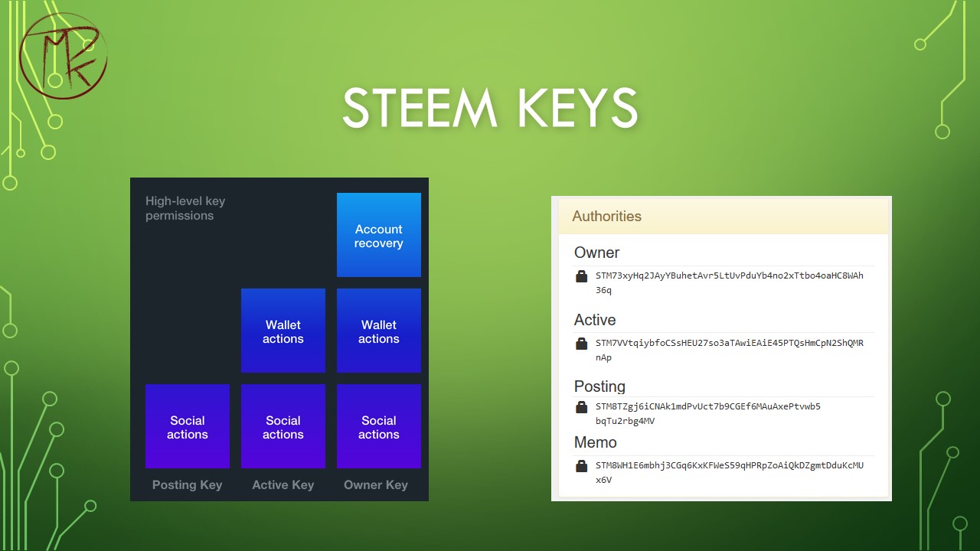Viewport: 980px width, 551px height.
Task: Click the MK circular logo
Action: tap(63, 55)
